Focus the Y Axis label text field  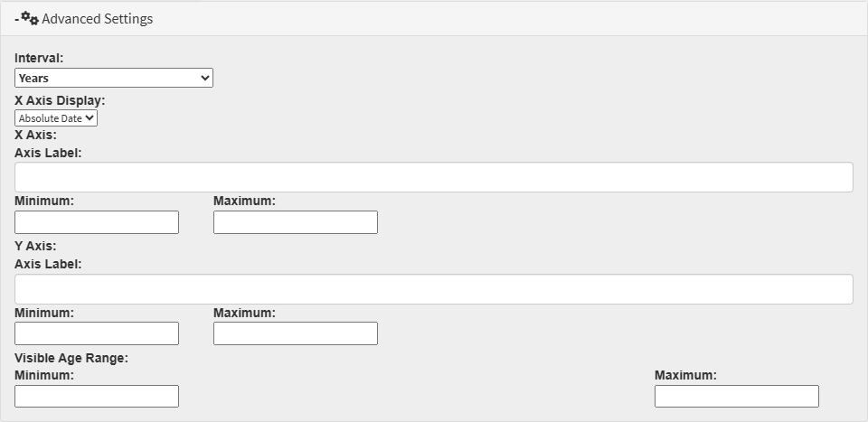point(434,289)
